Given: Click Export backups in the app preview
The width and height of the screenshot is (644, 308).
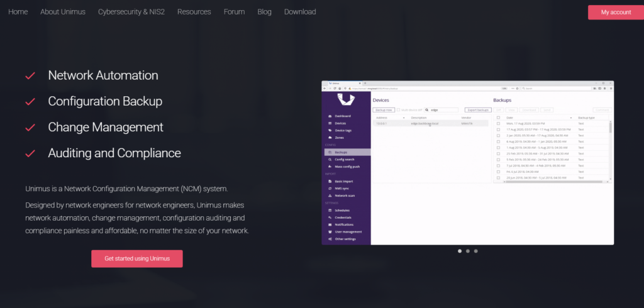Looking at the screenshot, I should click(x=478, y=110).
